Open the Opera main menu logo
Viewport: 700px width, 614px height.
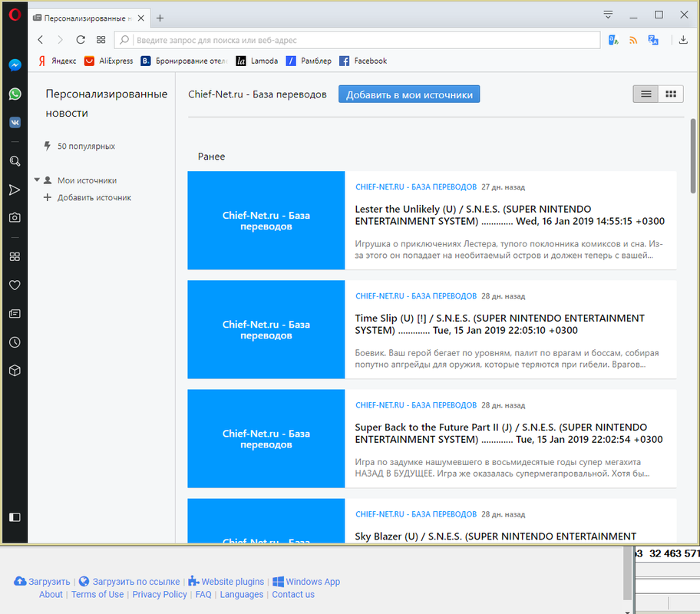click(15, 15)
